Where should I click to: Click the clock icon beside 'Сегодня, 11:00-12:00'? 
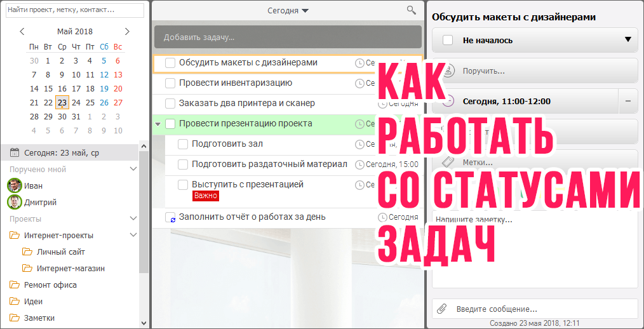450,101
